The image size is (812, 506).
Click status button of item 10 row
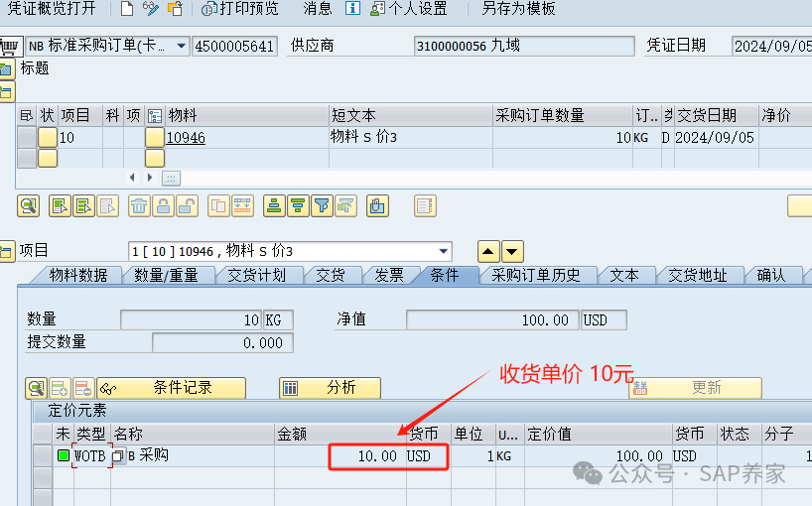tap(48, 138)
